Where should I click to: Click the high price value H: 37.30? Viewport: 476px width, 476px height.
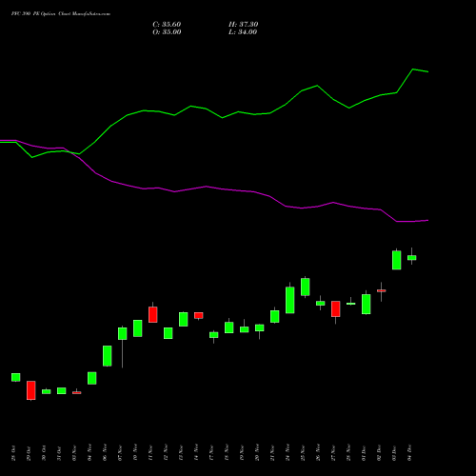[243, 25]
